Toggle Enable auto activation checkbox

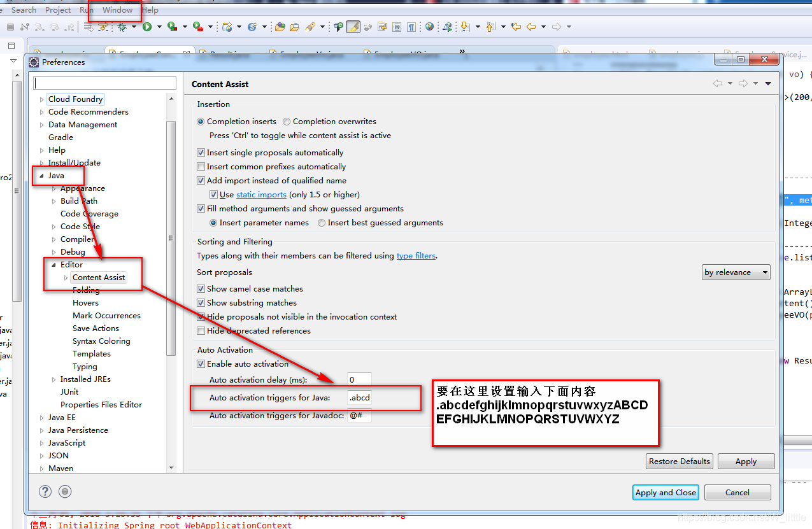tap(201, 364)
